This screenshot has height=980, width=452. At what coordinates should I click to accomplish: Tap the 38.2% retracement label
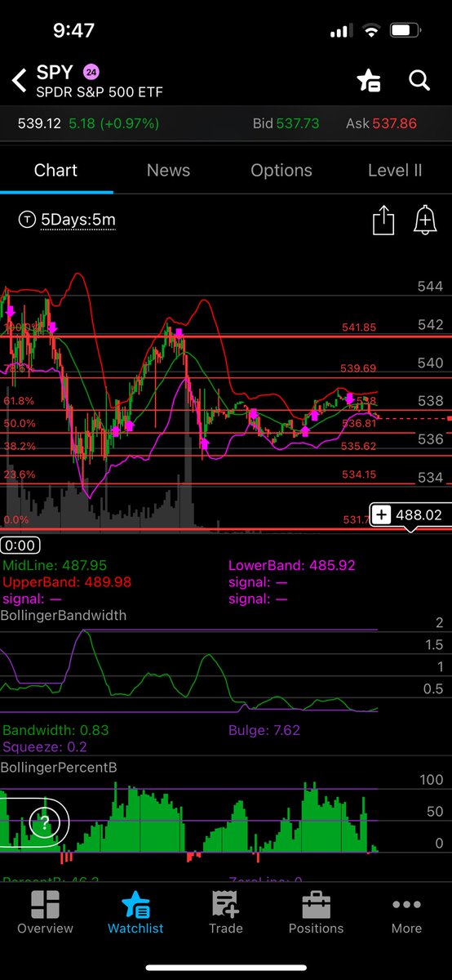pyautogui.click(x=20, y=446)
